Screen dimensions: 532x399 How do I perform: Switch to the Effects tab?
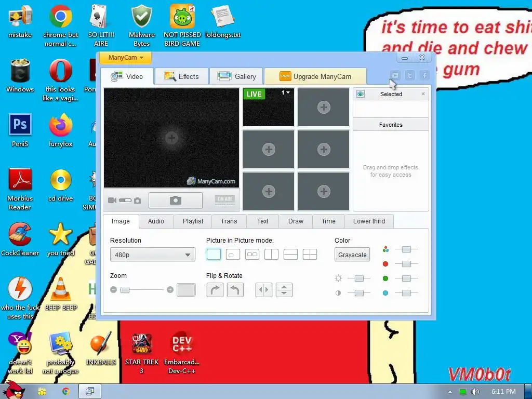(181, 76)
